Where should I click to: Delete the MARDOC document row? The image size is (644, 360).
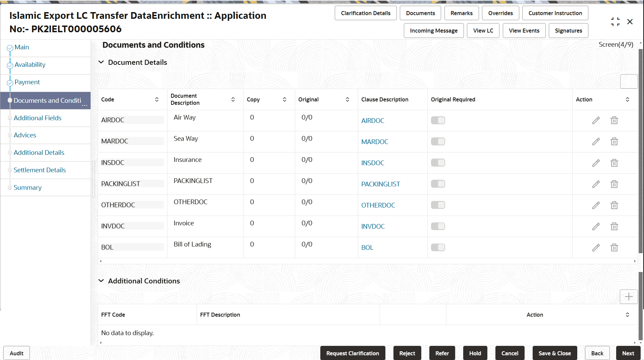tap(614, 141)
